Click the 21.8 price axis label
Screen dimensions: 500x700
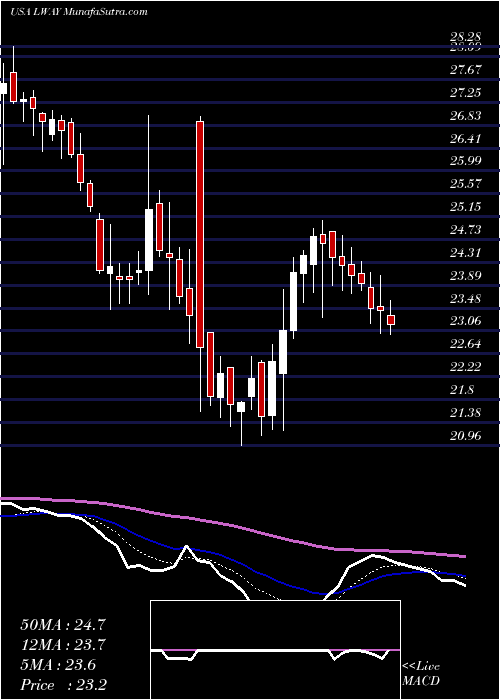(x=462, y=390)
